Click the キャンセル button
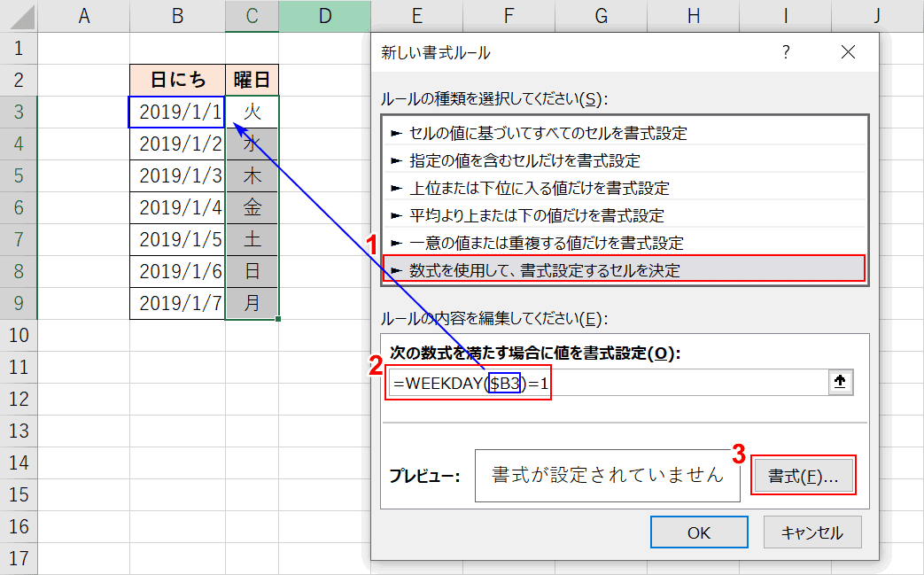924x575 pixels. [x=812, y=532]
